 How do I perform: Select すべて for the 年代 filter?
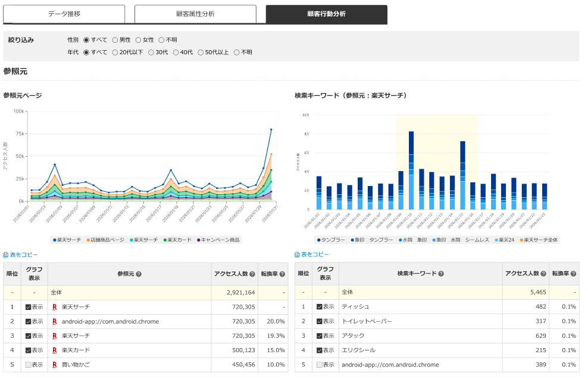[86, 52]
